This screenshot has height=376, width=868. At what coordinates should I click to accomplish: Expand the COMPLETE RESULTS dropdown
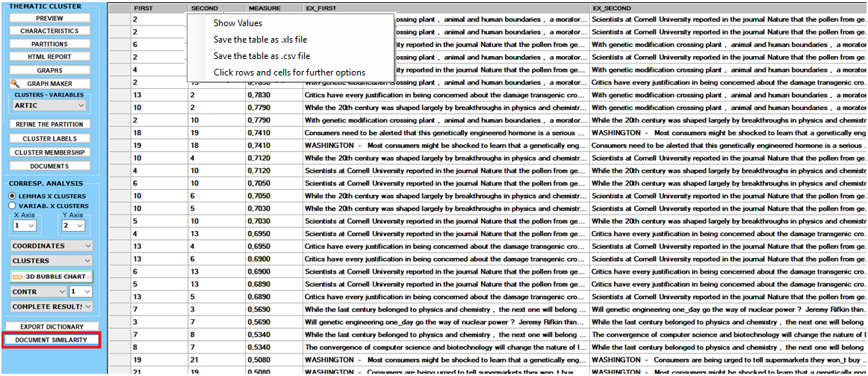coord(51,306)
